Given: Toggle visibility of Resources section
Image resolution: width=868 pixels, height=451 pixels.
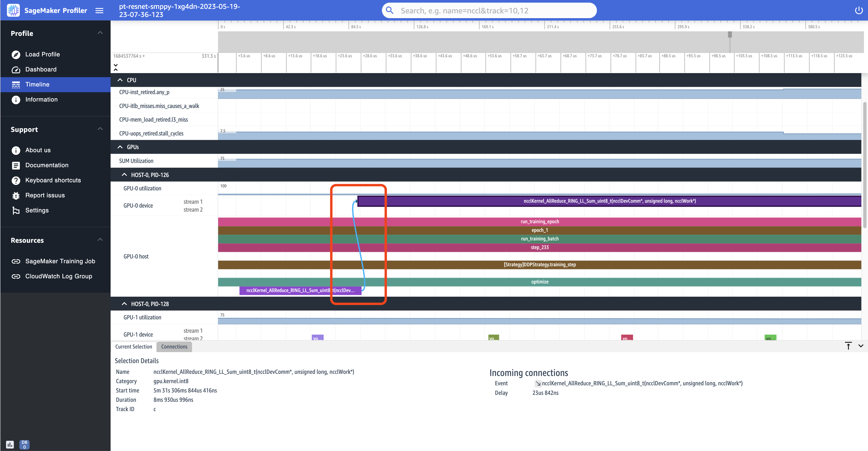Looking at the screenshot, I should (101, 239).
